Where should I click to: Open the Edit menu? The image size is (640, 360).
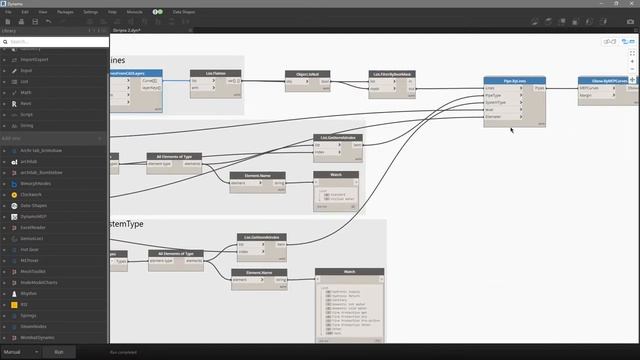[25, 12]
